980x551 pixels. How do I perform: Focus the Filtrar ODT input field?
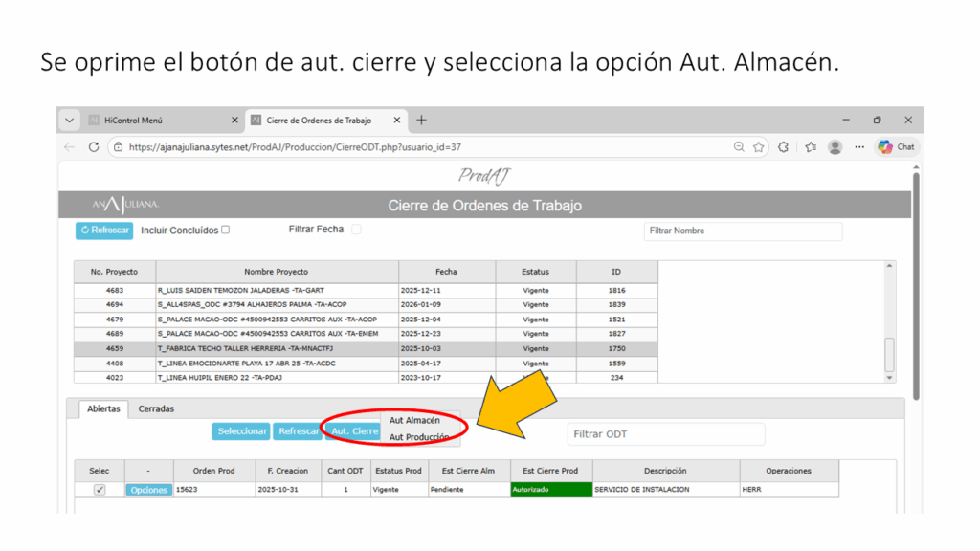tap(665, 434)
